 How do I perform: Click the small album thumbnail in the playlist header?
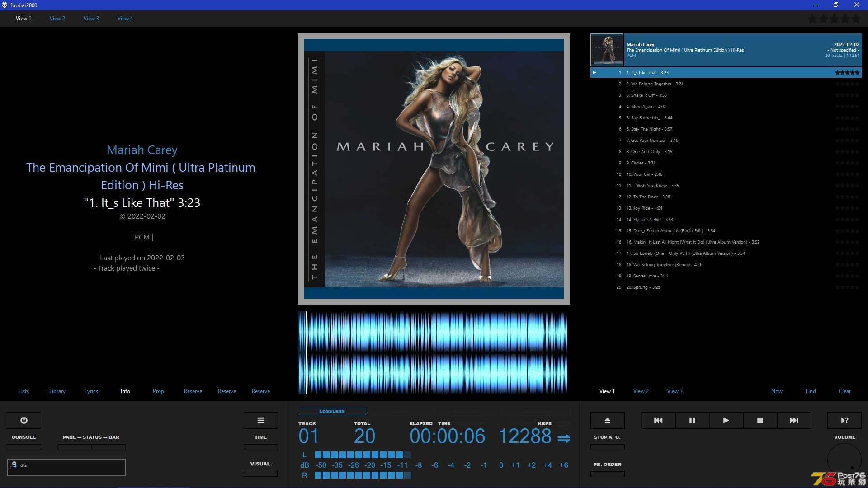[607, 50]
